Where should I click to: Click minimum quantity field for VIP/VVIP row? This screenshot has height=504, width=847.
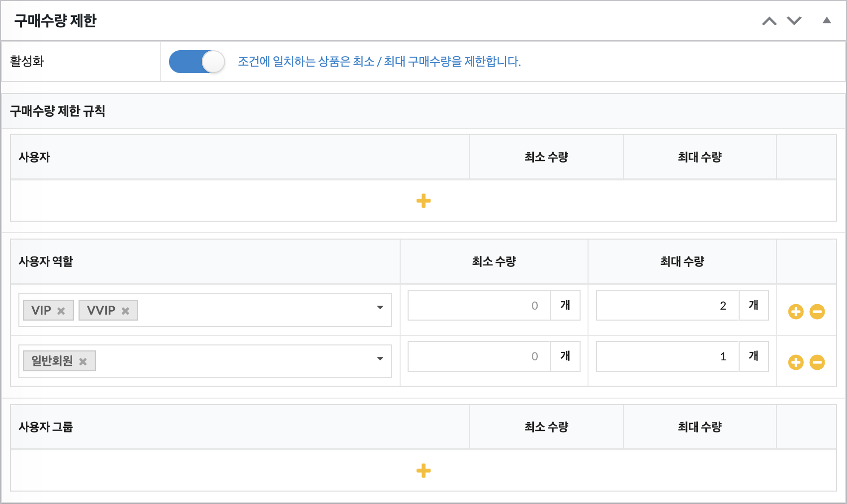[x=479, y=306]
